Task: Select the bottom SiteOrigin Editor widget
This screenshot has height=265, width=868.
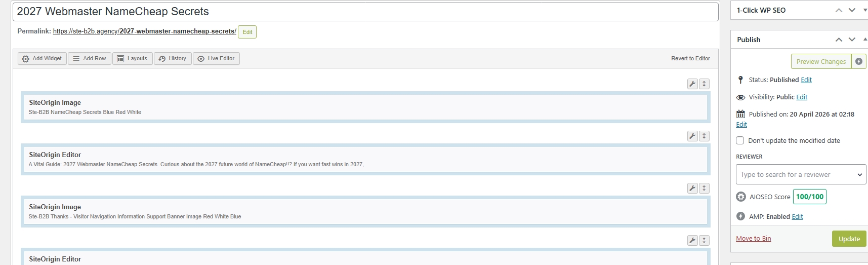Action: (365, 258)
